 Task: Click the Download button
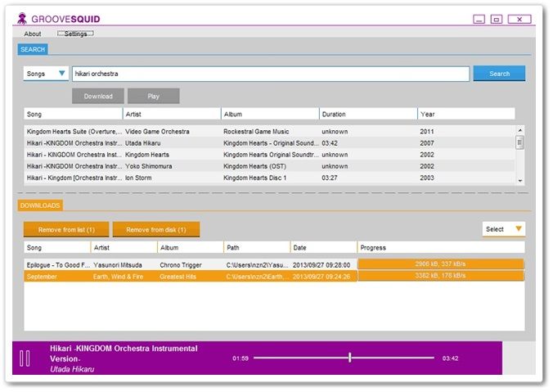pyautogui.click(x=98, y=96)
